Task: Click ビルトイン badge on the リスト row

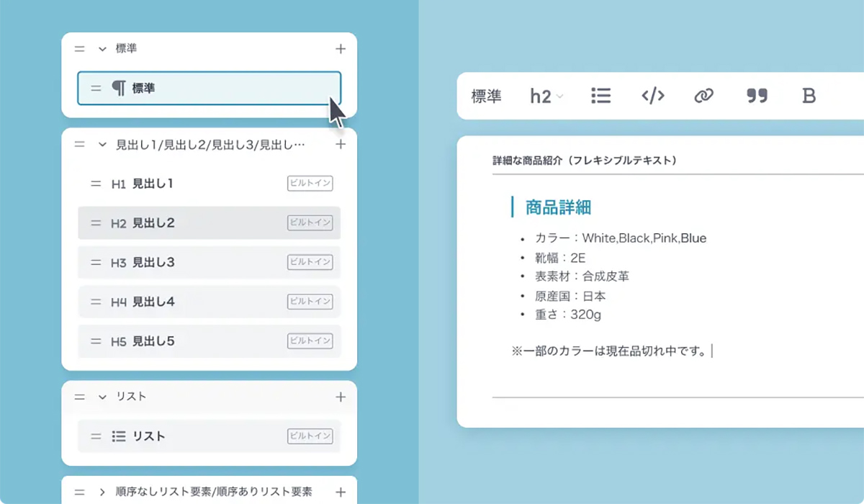Action: pos(310,436)
